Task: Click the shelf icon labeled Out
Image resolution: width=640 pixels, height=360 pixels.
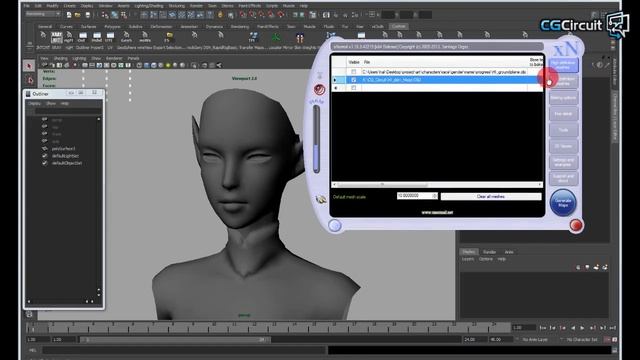Action: coord(82,37)
